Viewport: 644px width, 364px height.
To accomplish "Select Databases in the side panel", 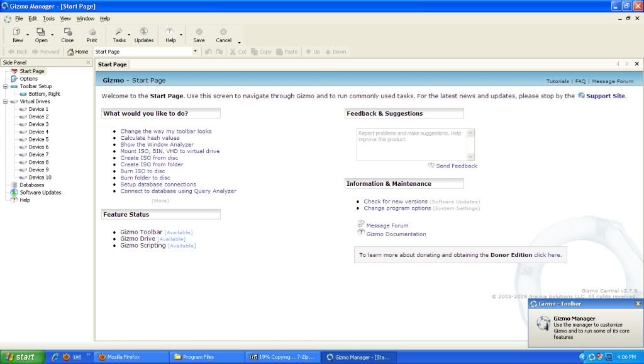I will click(x=31, y=185).
